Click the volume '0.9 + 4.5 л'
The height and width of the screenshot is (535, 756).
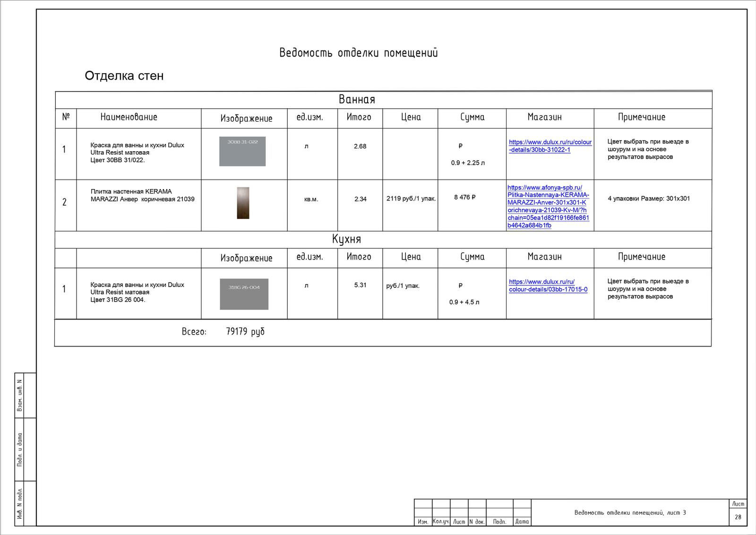coord(464,302)
